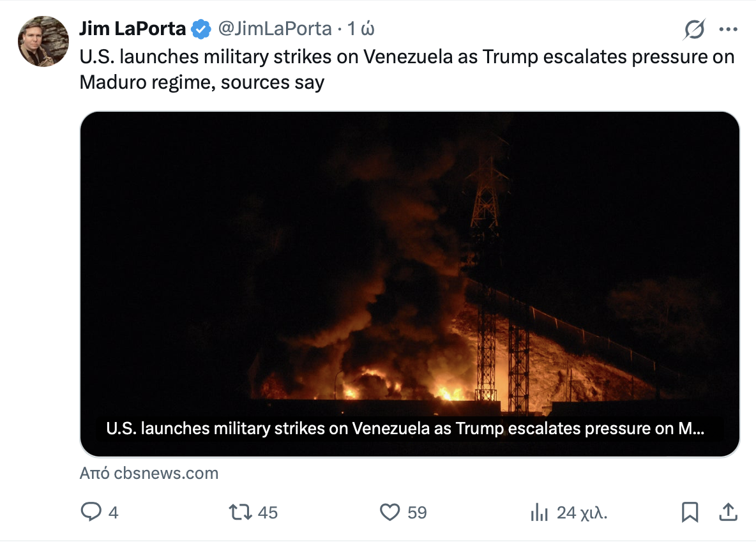Screen dimensions: 756x544
Task: Click the repost arrows icon
Action: (241, 512)
